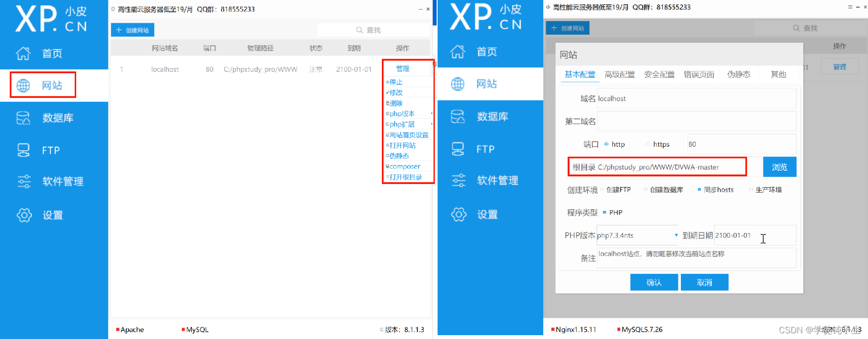The height and width of the screenshot is (339, 868).
Task: Click the 网站域名 column header
Action: (x=165, y=48)
